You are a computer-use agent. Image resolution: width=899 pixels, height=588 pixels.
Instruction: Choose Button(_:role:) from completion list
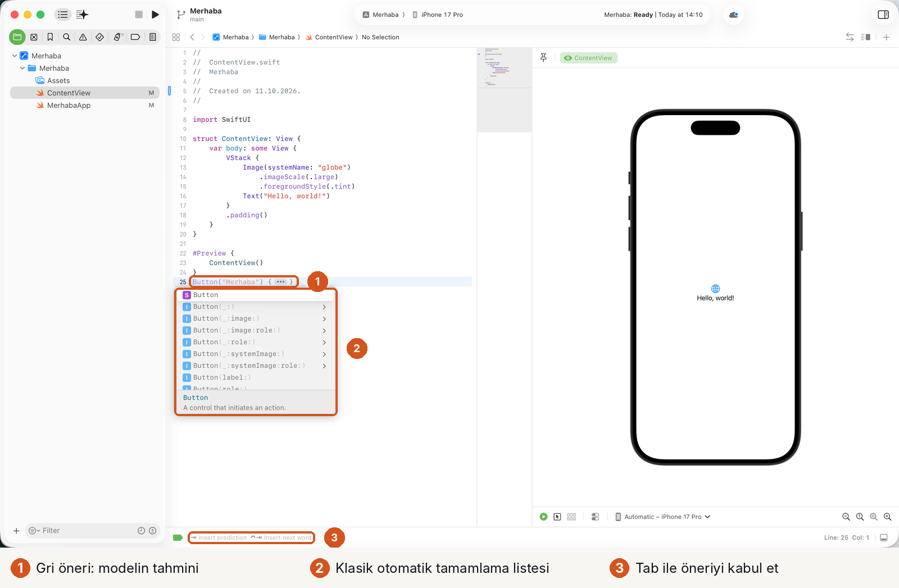(x=256, y=342)
